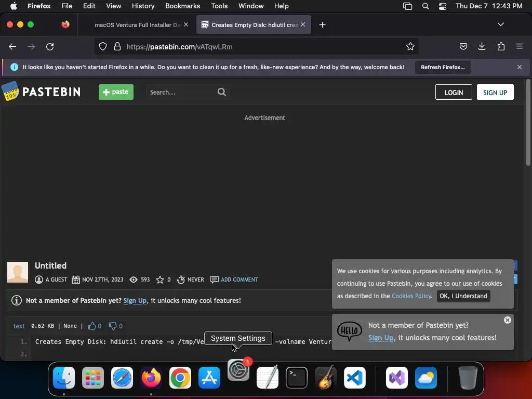The width and height of the screenshot is (532, 399).
Task: Click the star rating icon beside 0
Action: tap(160, 280)
